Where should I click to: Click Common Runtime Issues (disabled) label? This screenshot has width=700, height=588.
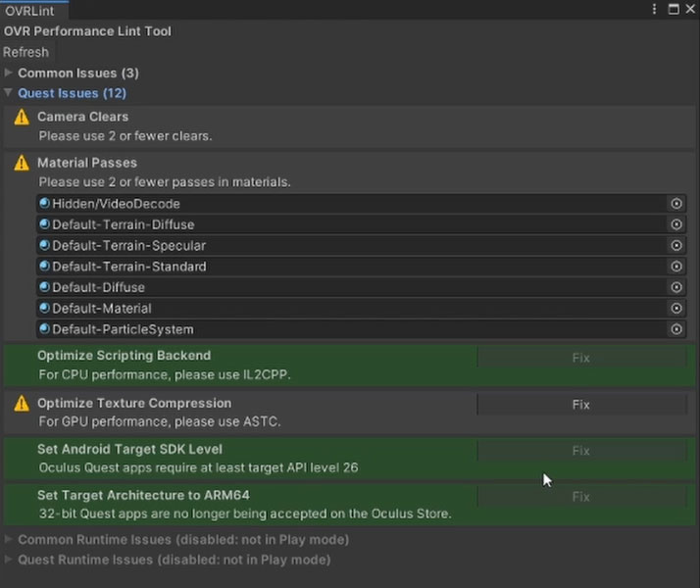[183, 540]
